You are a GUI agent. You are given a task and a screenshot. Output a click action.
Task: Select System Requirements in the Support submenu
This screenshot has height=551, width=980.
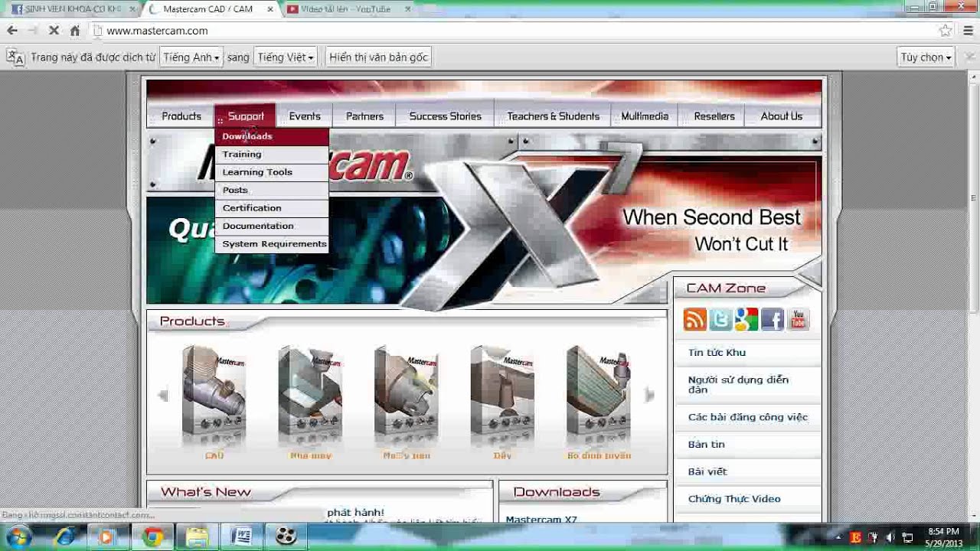coord(272,244)
